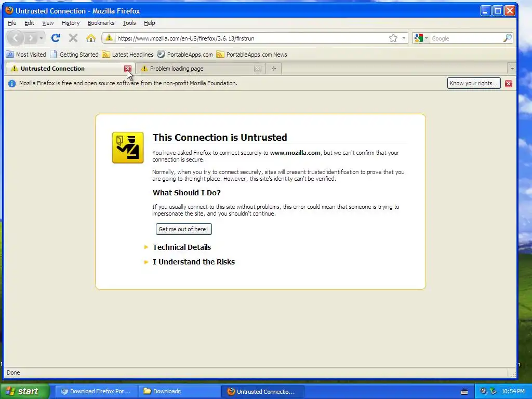Open PortableApps.com News feed bookmark
Viewport: 532px width, 399px height.
point(252,54)
